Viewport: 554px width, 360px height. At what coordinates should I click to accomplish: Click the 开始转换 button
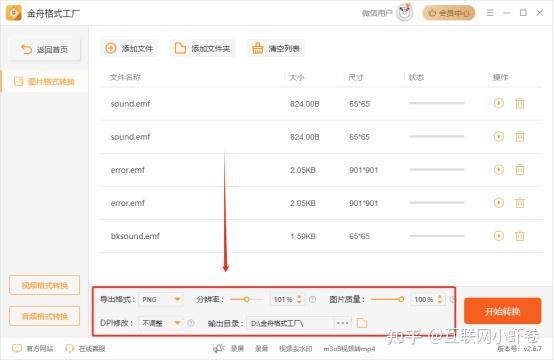tap(502, 311)
